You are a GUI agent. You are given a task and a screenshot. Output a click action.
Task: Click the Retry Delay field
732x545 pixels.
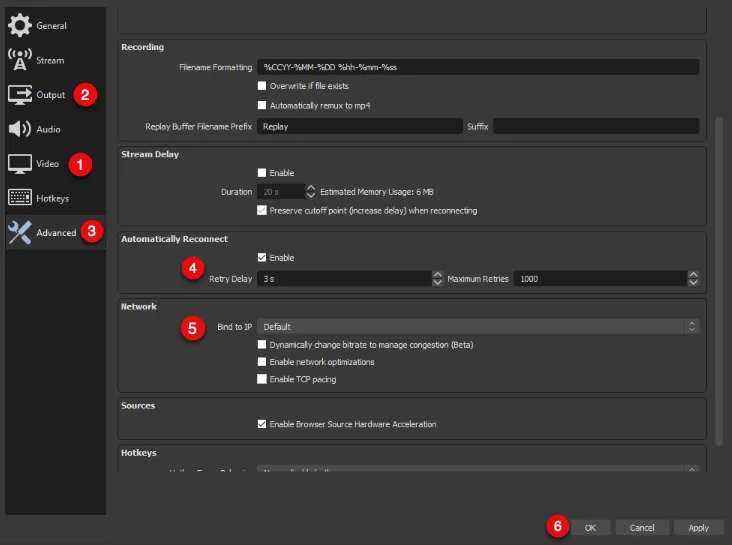[345, 279]
